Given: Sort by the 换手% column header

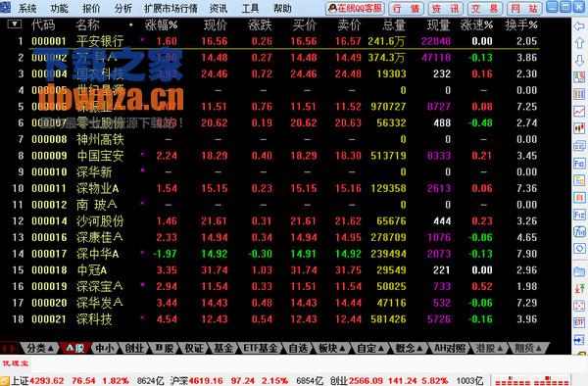Looking at the screenshot, I should [x=521, y=25].
